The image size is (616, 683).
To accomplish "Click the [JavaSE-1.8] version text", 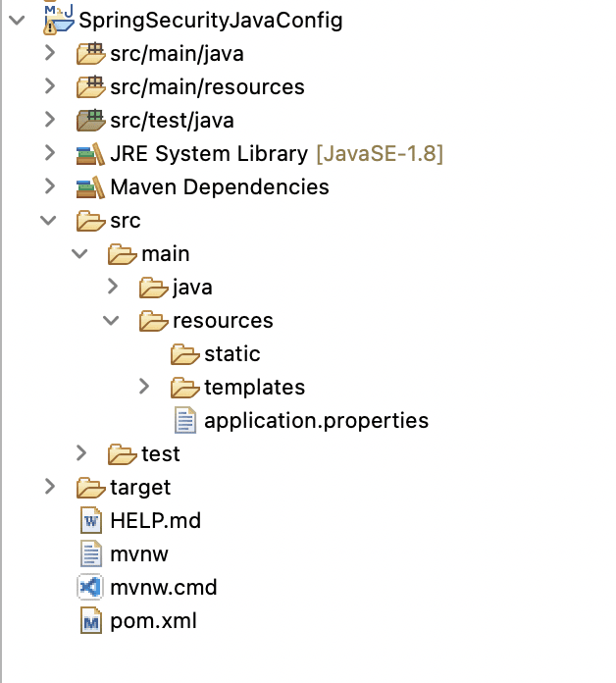I will [380, 154].
